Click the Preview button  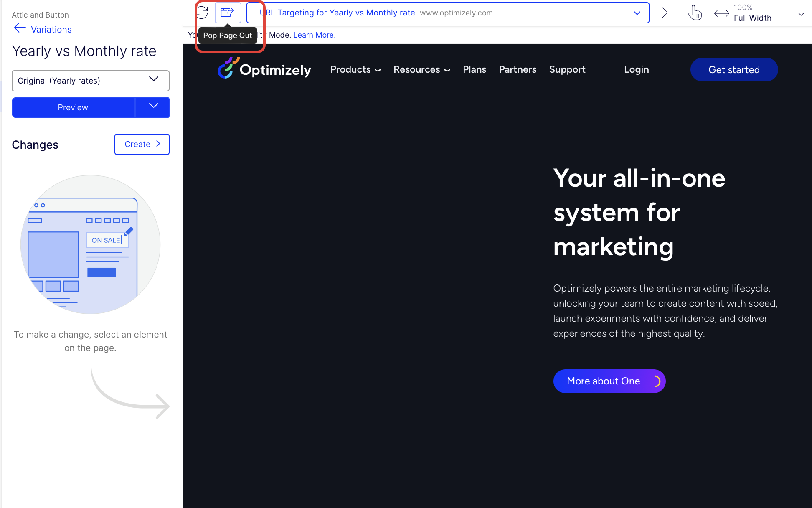73,107
